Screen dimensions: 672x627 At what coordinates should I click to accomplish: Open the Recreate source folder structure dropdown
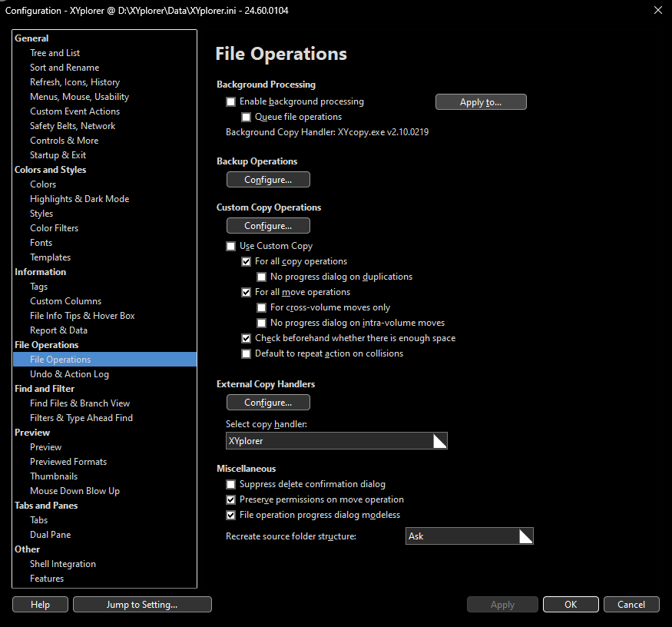click(525, 536)
